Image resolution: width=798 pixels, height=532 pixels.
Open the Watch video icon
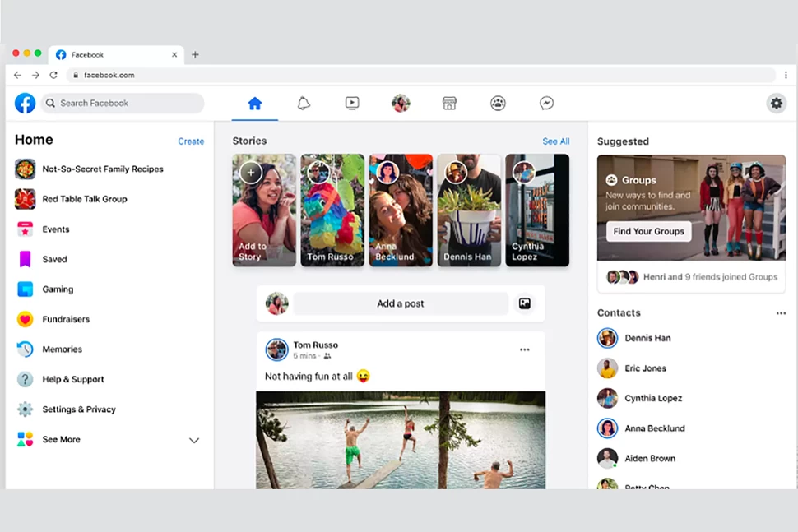(x=352, y=104)
